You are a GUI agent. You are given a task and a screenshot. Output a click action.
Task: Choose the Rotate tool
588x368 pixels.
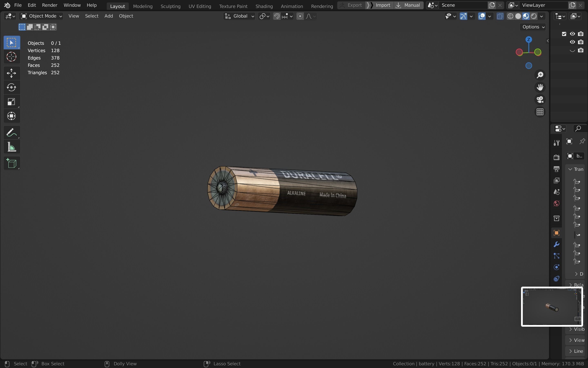pyautogui.click(x=12, y=87)
